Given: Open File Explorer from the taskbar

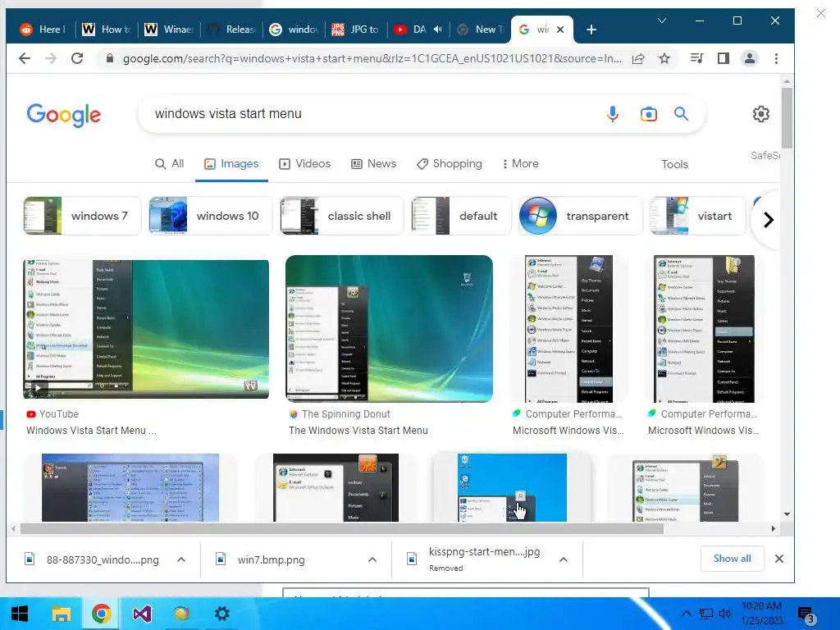Looking at the screenshot, I should (61, 614).
